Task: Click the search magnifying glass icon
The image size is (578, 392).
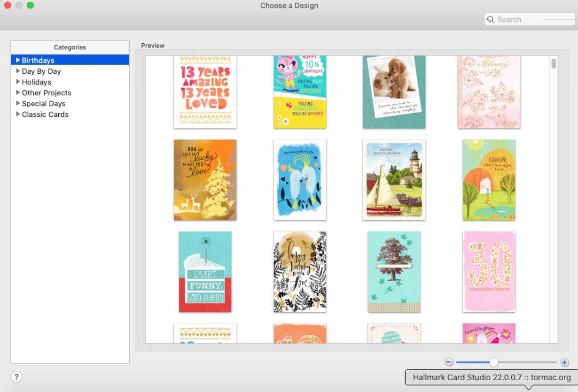Action: 491,20
